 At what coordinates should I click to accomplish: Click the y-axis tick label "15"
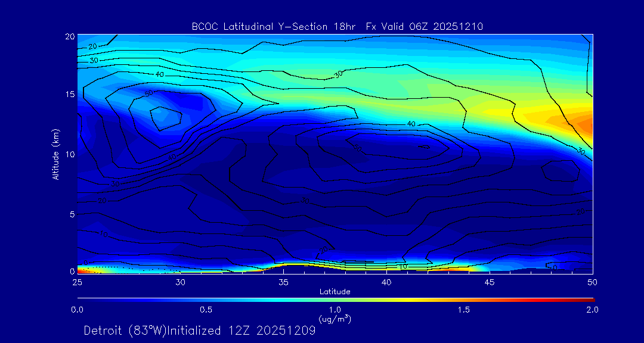pyautogui.click(x=69, y=94)
